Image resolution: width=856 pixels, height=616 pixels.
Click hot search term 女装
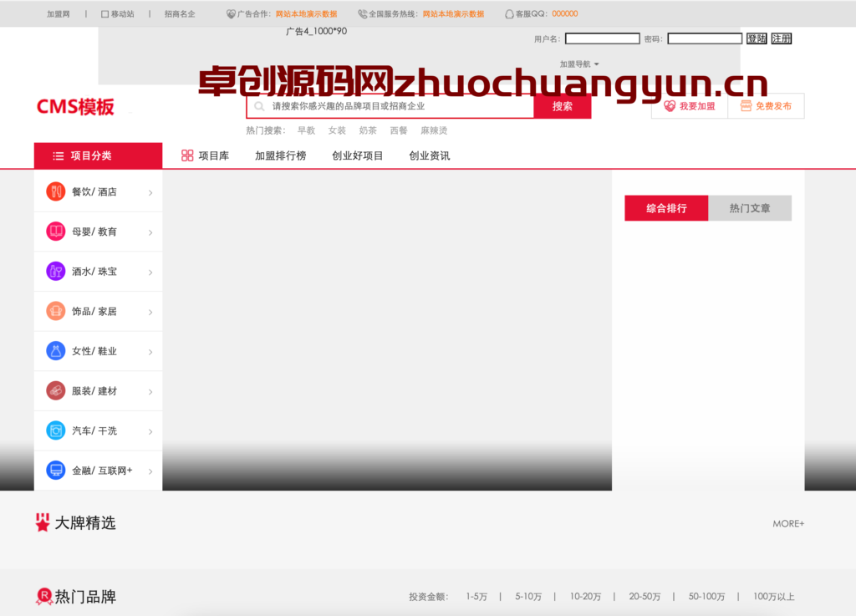click(x=337, y=130)
